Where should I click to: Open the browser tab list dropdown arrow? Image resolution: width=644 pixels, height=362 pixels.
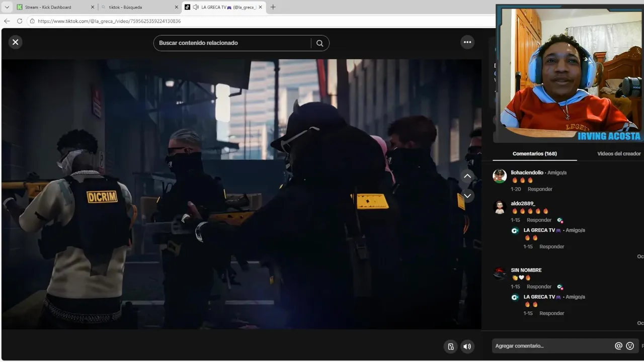pos(7,7)
